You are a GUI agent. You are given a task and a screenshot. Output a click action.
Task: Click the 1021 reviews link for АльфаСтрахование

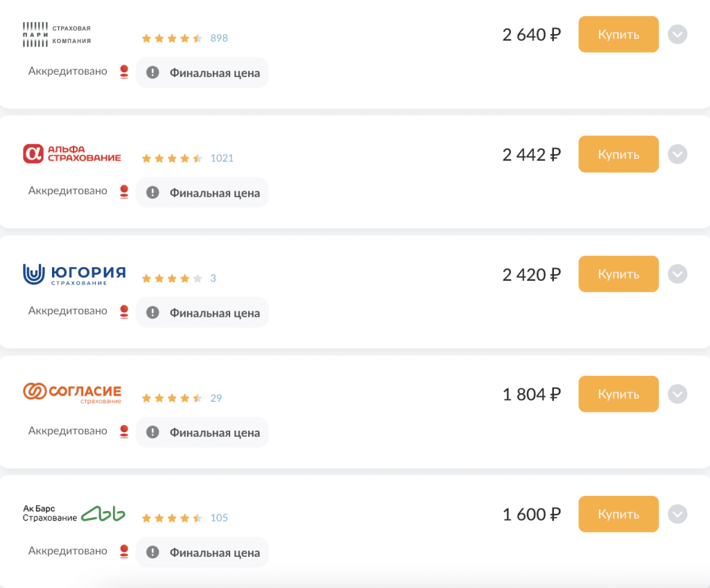click(x=222, y=158)
